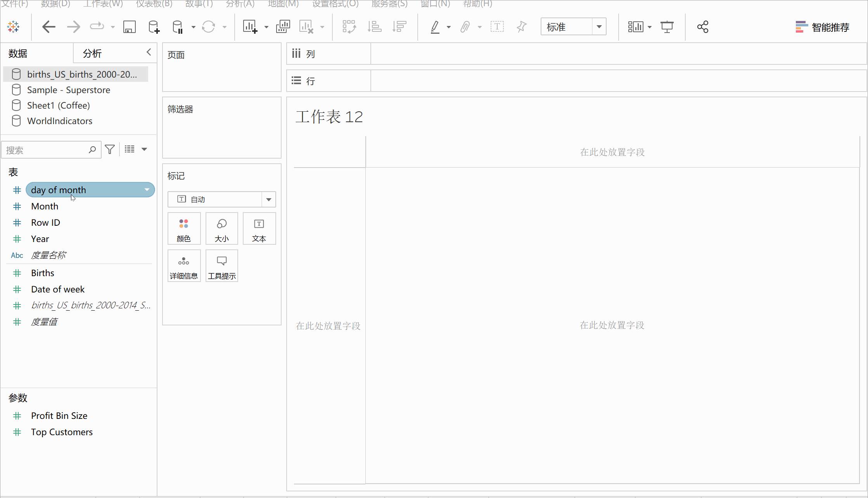Screen dimensions: 868x498
Task: Switch to the 分析 tab
Action: (x=92, y=54)
